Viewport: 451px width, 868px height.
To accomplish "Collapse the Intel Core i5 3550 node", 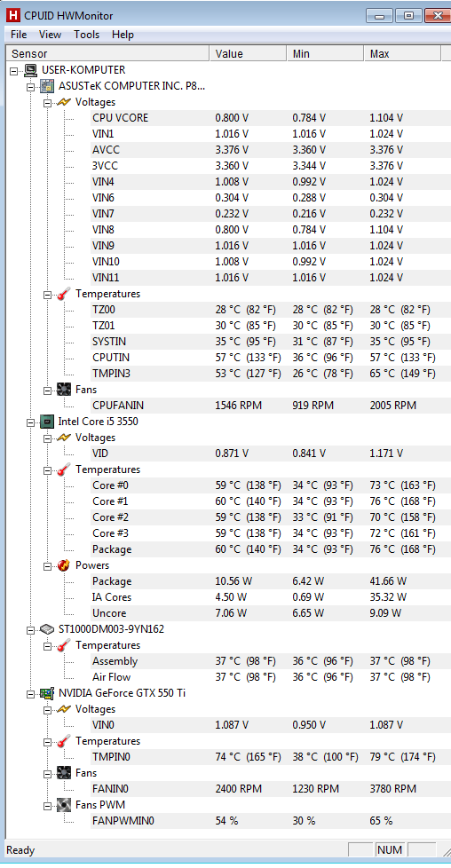I will [30, 422].
